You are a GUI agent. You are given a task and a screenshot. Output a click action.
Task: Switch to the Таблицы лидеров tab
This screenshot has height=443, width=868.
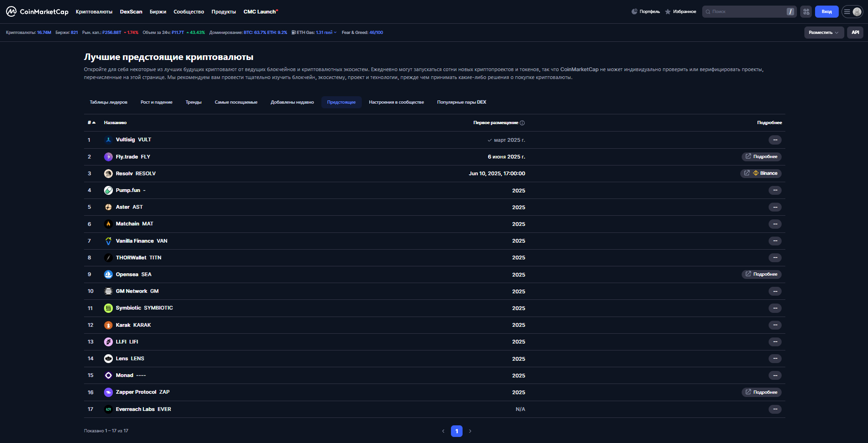(x=108, y=102)
